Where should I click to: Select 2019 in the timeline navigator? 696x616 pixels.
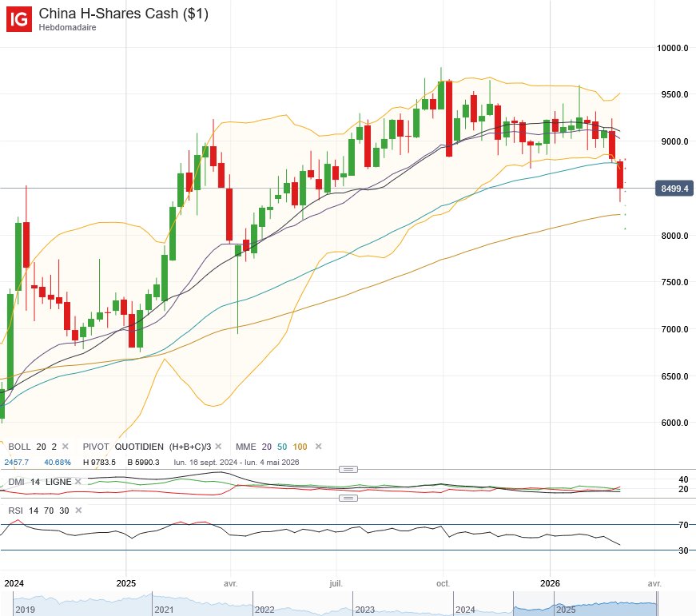click(x=25, y=610)
